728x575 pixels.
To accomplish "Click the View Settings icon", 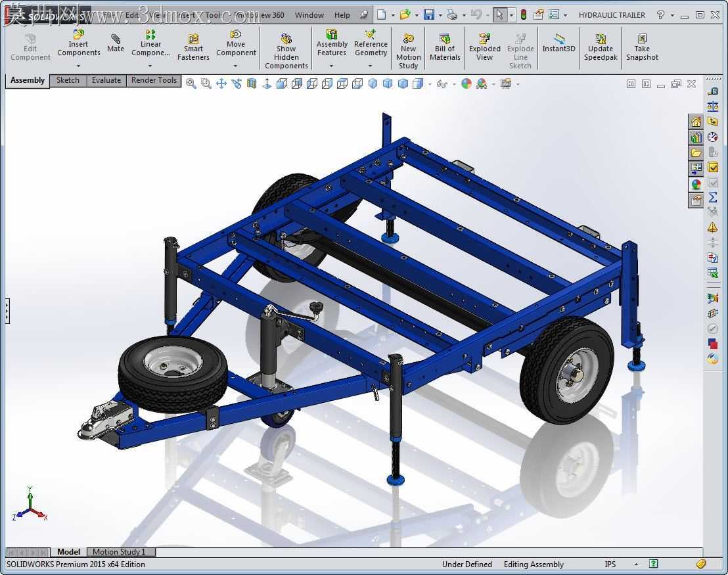I will [x=506, y=83].
